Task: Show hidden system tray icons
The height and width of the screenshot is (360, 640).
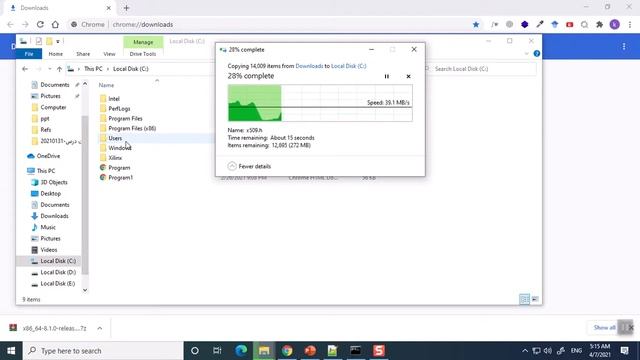Action: click(525, 351)
